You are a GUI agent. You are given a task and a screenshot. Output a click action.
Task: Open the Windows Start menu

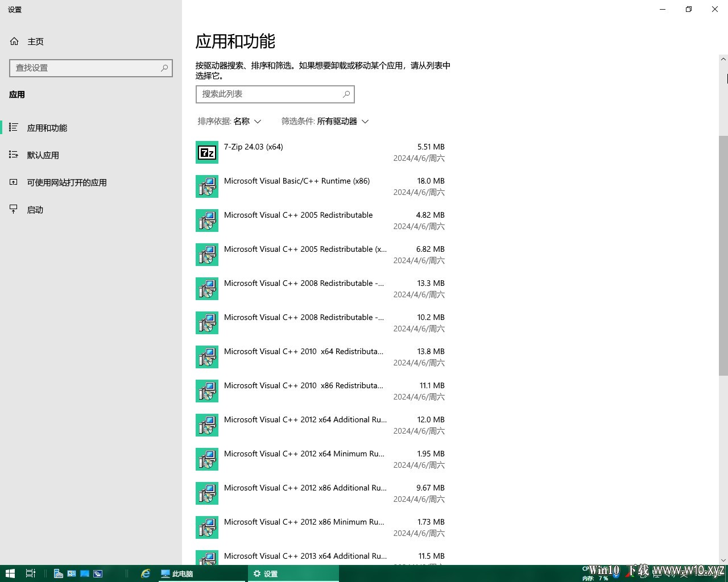pyautogui.click(x=10, y=573)
